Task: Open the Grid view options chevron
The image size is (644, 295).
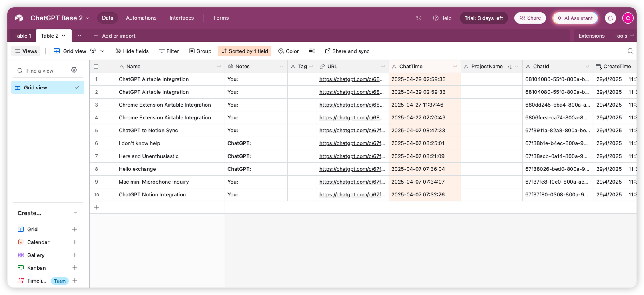Action: (102, 51)
